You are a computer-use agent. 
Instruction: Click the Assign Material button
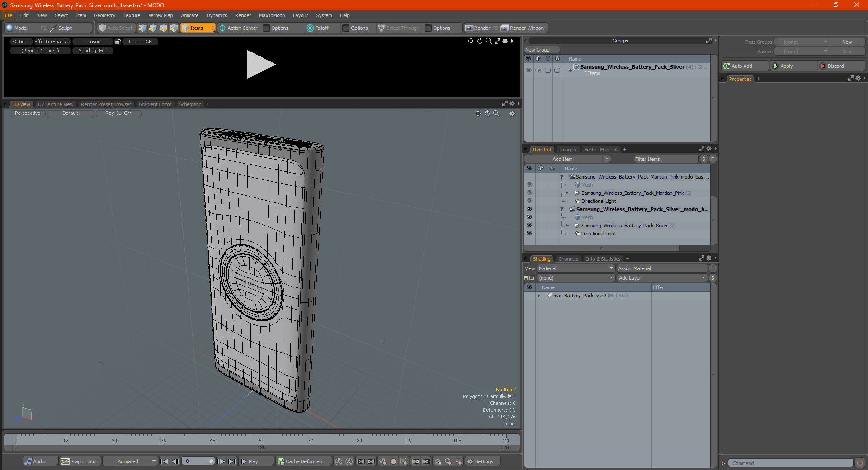pyautogui.click(x=662, y=268)
